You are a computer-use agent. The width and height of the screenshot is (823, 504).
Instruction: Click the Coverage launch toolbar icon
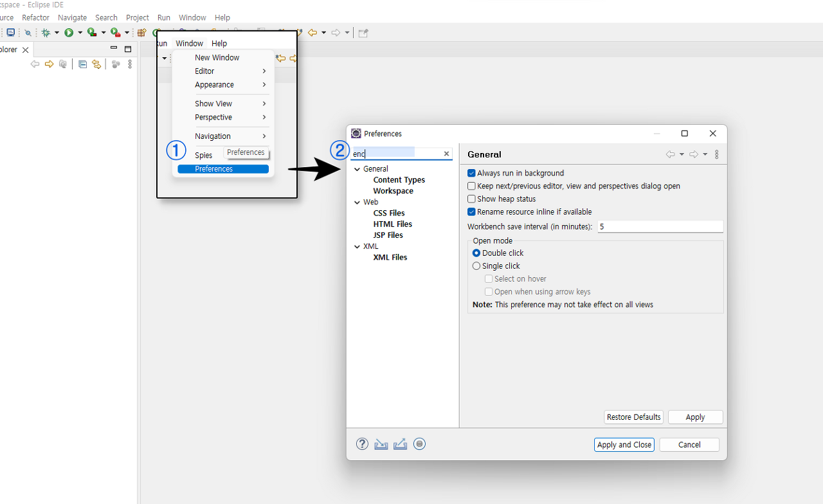(x=92, y=33)
